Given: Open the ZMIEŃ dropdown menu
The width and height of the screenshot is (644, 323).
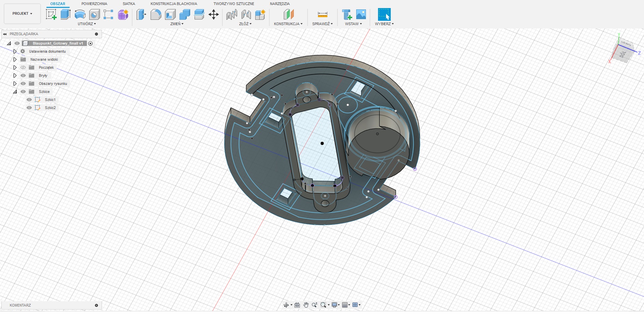Looking at the screenshot, I should point(177,24).
